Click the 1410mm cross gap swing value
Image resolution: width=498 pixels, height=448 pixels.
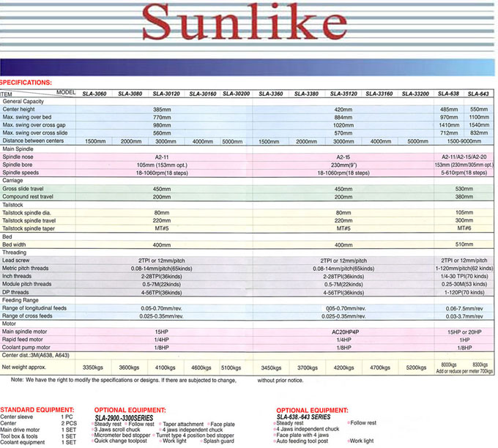click(449, 125)
